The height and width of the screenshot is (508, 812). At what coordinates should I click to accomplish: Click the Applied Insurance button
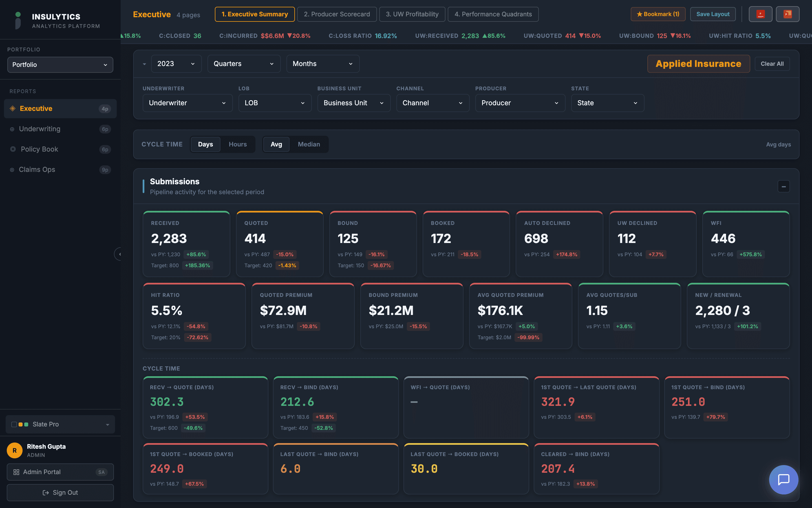(698, 64)
